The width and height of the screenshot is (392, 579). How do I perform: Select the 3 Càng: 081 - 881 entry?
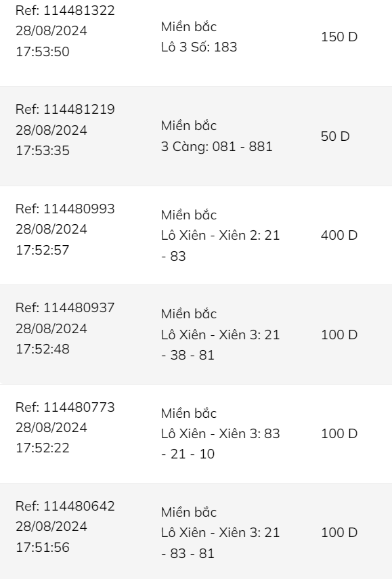[217, 146]
